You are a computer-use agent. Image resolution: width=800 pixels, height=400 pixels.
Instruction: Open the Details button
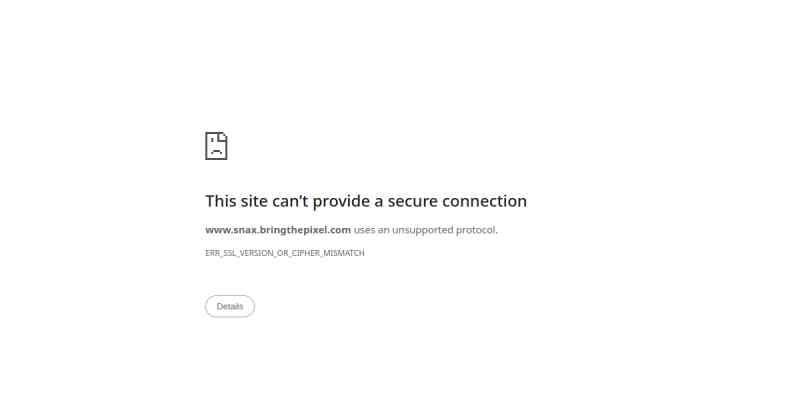[230, 306]
